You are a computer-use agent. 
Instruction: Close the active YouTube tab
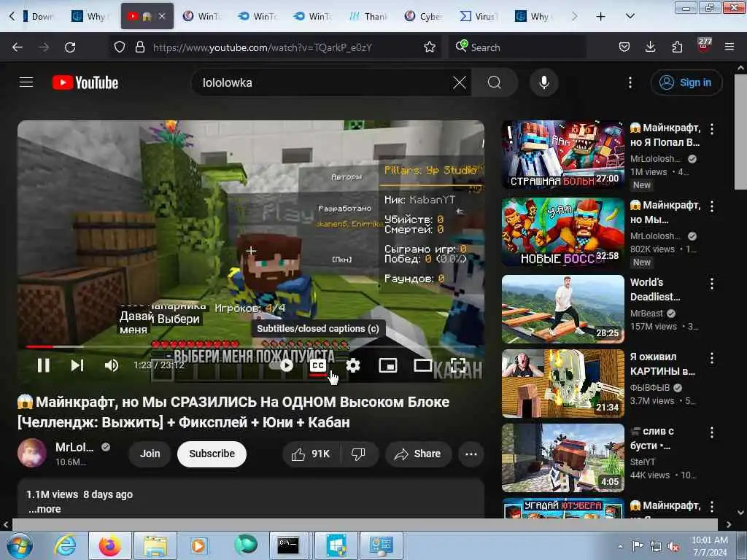point(162,16)
